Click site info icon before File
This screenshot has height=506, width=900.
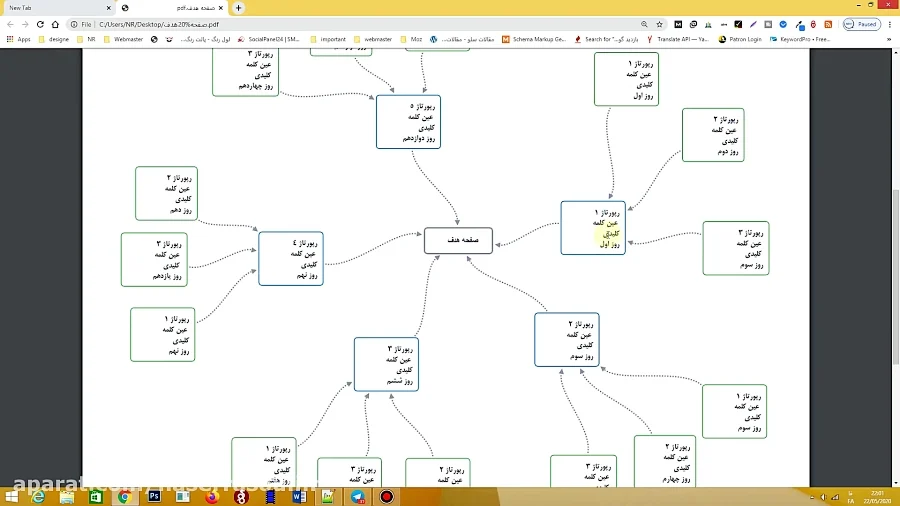click(74, 25)
